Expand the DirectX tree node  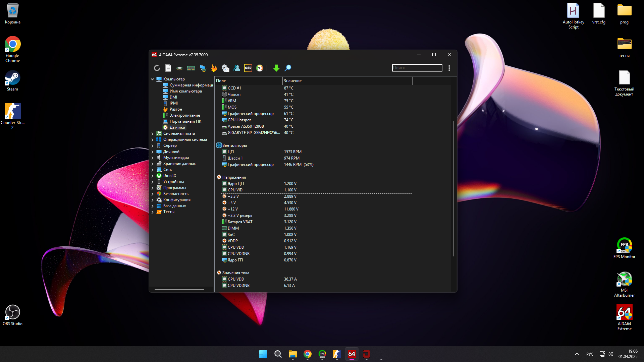[152, 176]
